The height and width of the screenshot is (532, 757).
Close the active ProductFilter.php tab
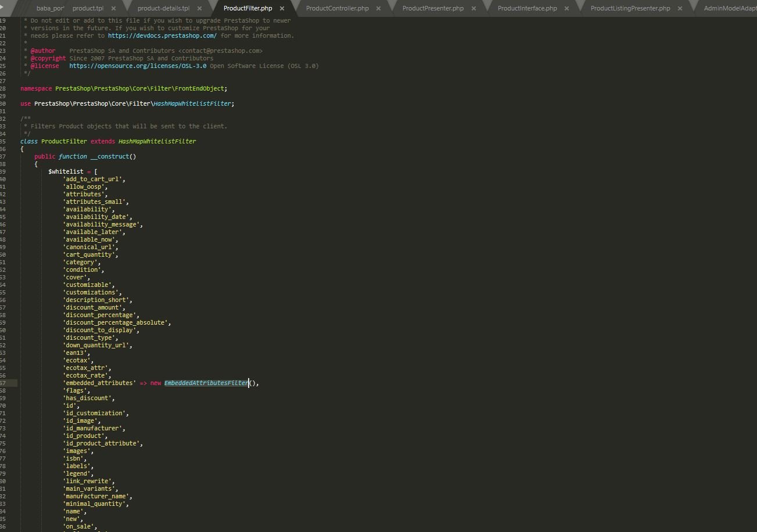click(282, 9)
